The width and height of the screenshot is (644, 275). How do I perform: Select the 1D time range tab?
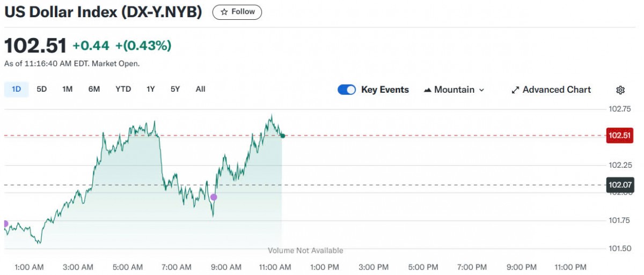pos(16,89)
